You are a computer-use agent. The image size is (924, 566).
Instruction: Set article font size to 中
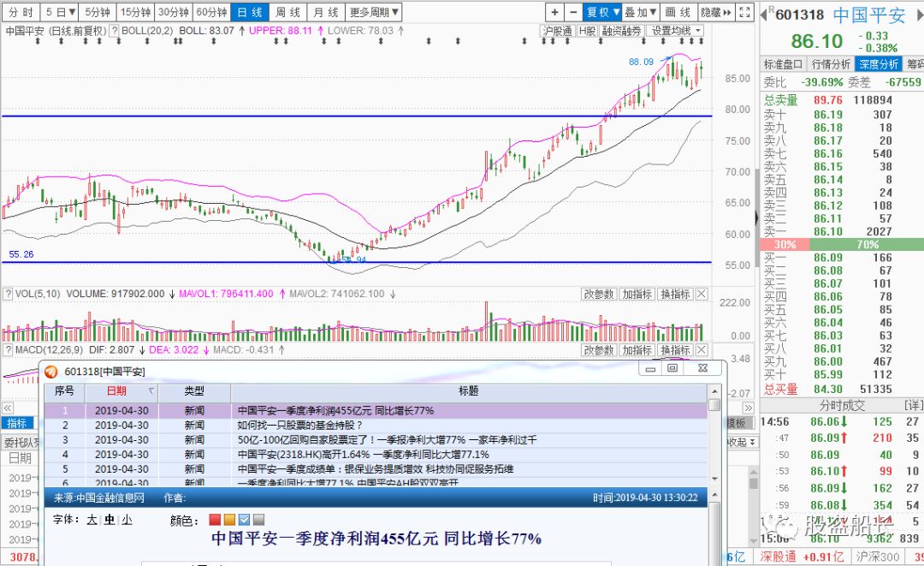[110, 520]
